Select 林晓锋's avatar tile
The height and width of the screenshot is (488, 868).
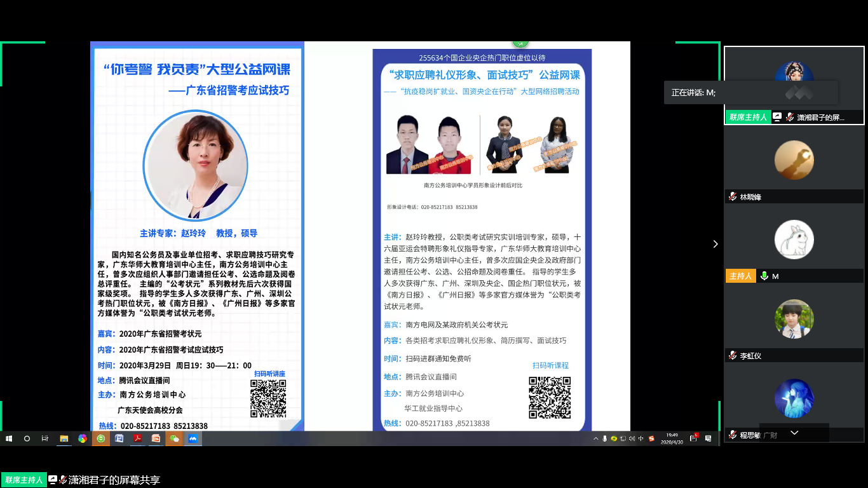click(794, 160)
